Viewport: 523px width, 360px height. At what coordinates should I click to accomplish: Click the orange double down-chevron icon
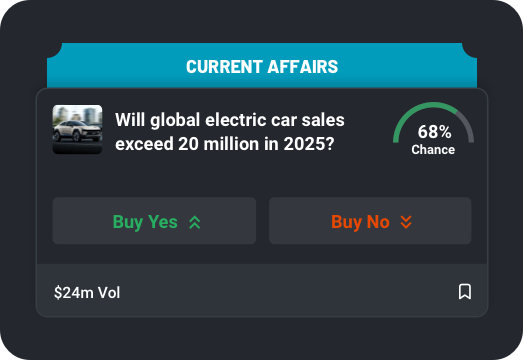click(406, 222)
